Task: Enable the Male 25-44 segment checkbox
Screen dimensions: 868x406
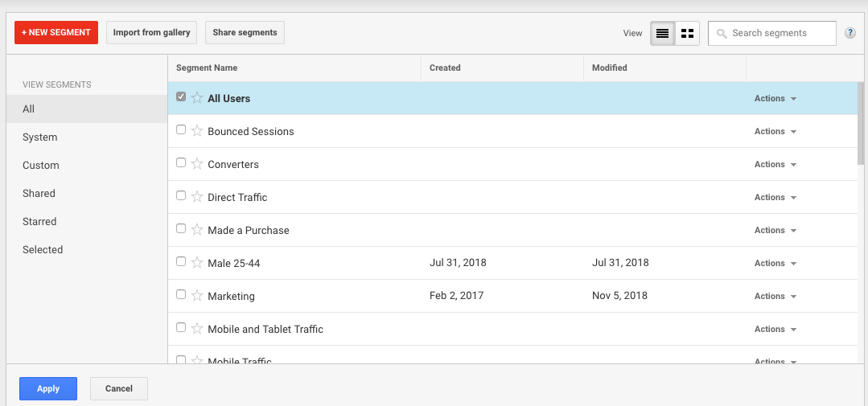Action: tap(181, 262)
